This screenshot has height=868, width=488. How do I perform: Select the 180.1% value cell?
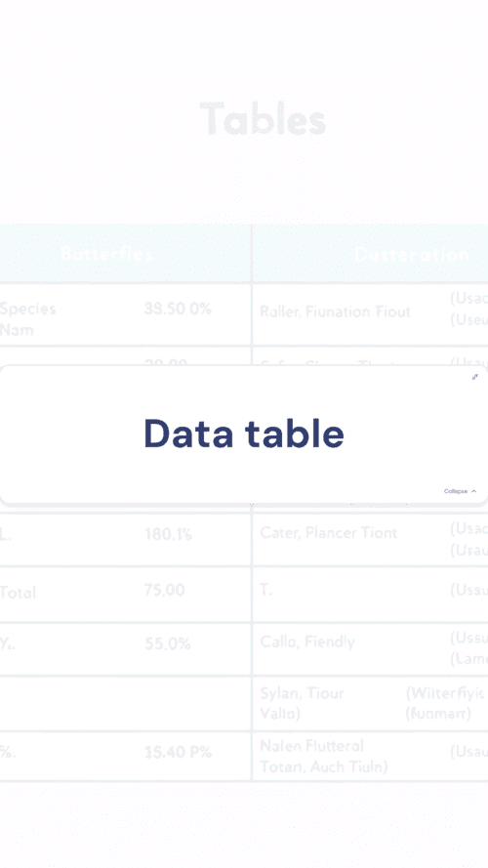pos(168,534)
